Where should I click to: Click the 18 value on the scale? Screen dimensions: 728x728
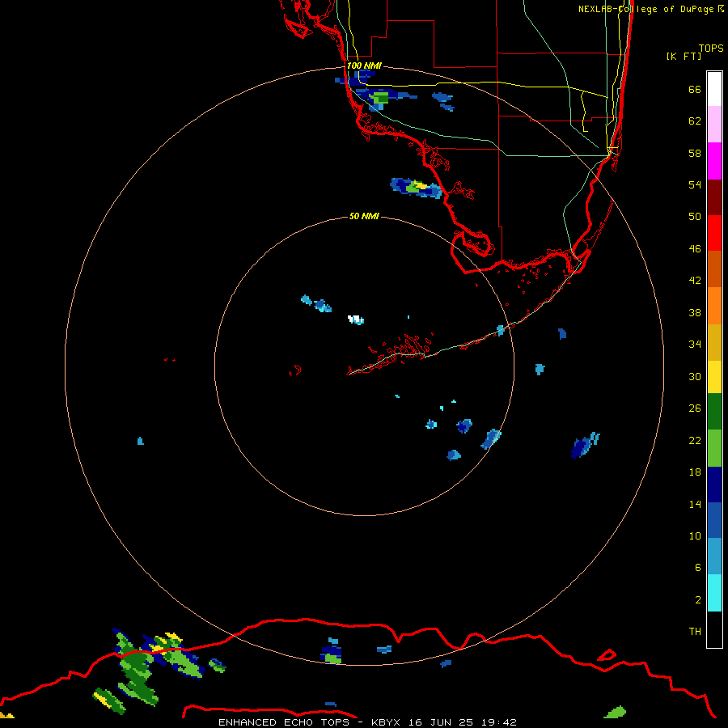pos(695,472)
